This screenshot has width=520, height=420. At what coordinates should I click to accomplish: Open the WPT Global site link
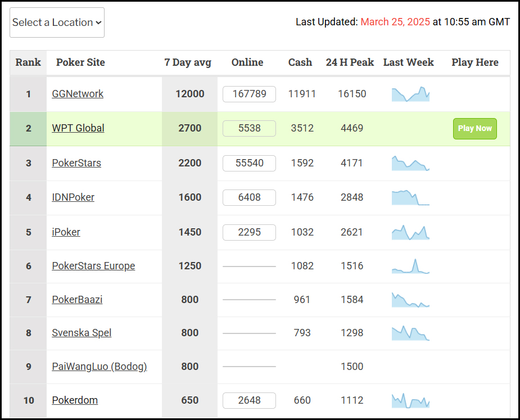tap(78, 128)
